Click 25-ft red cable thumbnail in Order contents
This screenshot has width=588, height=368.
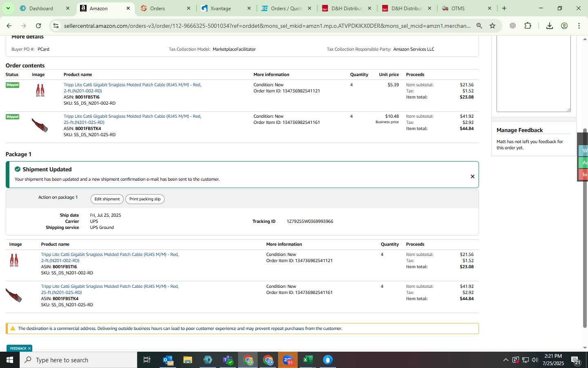[40, 125]
